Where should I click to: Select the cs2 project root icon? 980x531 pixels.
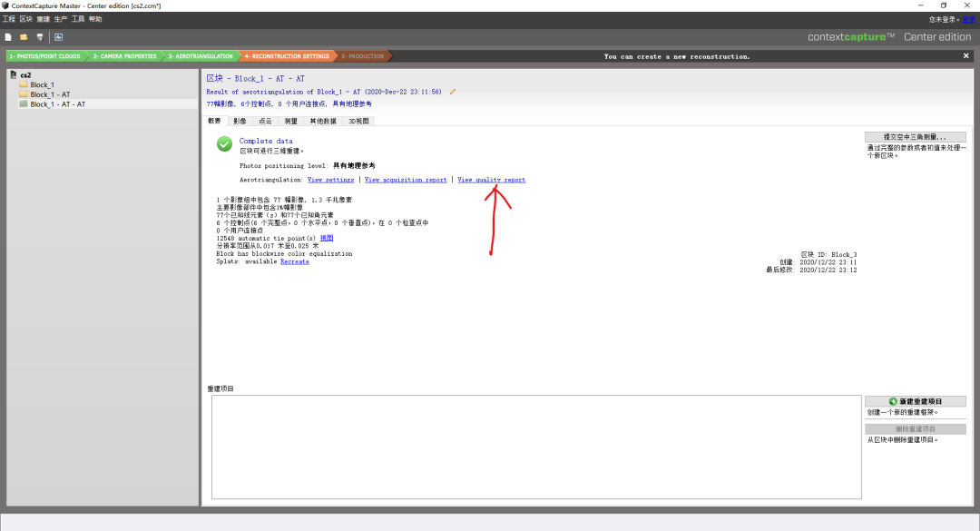(13, 74)
